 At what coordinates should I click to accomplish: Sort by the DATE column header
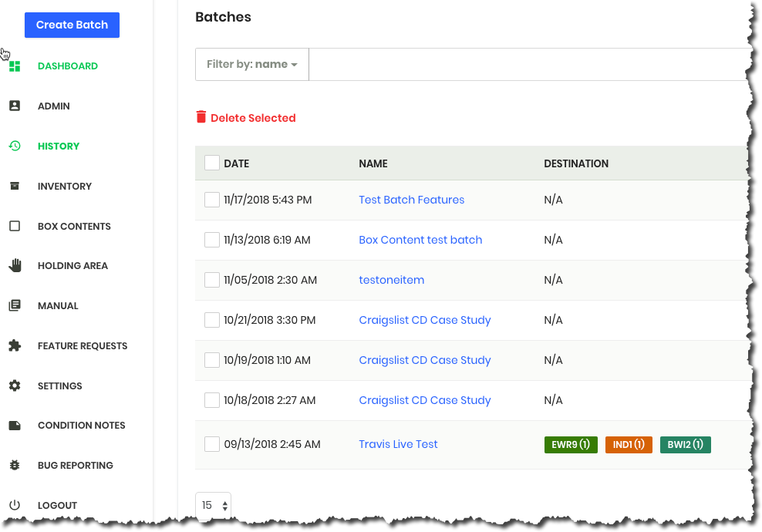[236, 163]
